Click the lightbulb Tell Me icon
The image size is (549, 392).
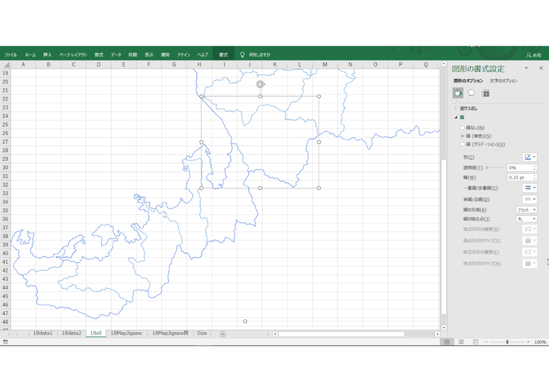tap(242, 55)
